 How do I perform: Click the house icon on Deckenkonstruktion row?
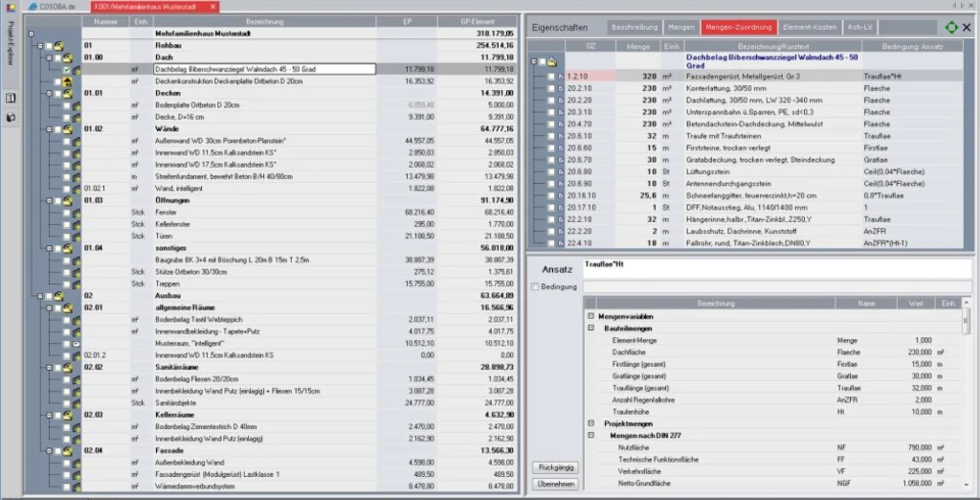point(67,82)
